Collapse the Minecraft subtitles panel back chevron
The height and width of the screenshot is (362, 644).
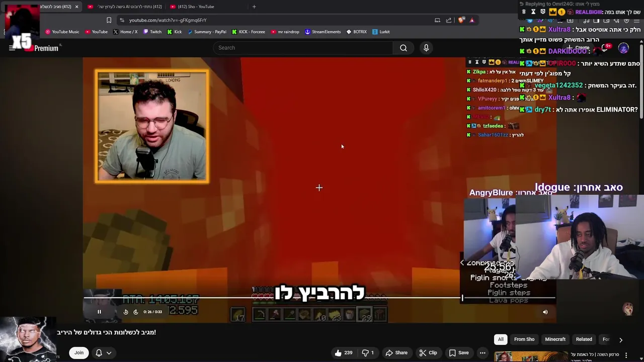click(462, 262)
